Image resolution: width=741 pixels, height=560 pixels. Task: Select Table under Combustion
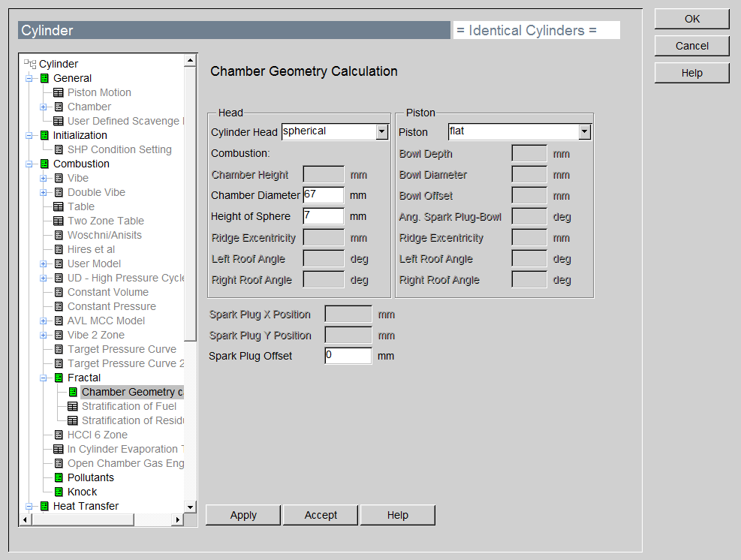click(x=81, y=206)
